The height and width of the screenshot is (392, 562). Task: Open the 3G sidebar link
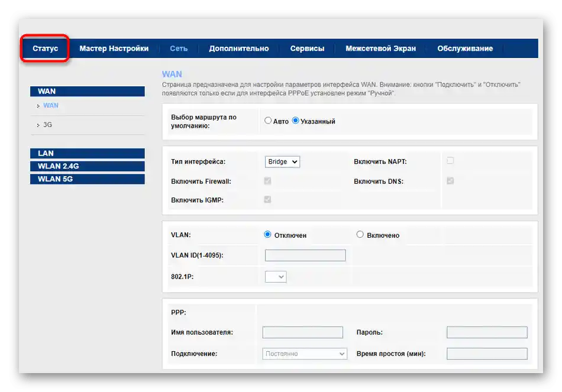click(48, 125)
